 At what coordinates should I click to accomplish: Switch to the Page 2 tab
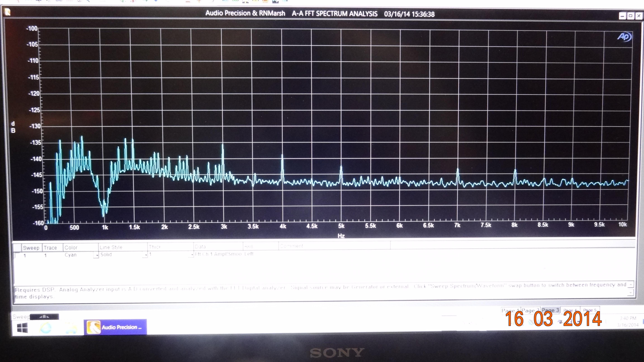pyautogui.click(x=530, y=310)
